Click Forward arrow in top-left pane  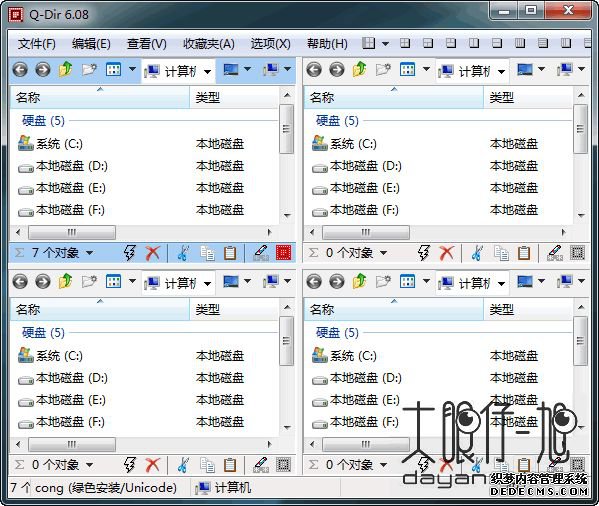(43, 70)
